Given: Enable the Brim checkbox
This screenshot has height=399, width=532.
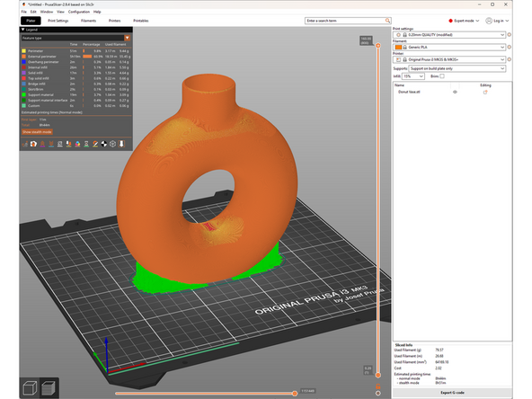Looking at the screenshot, I should (442, 76).
